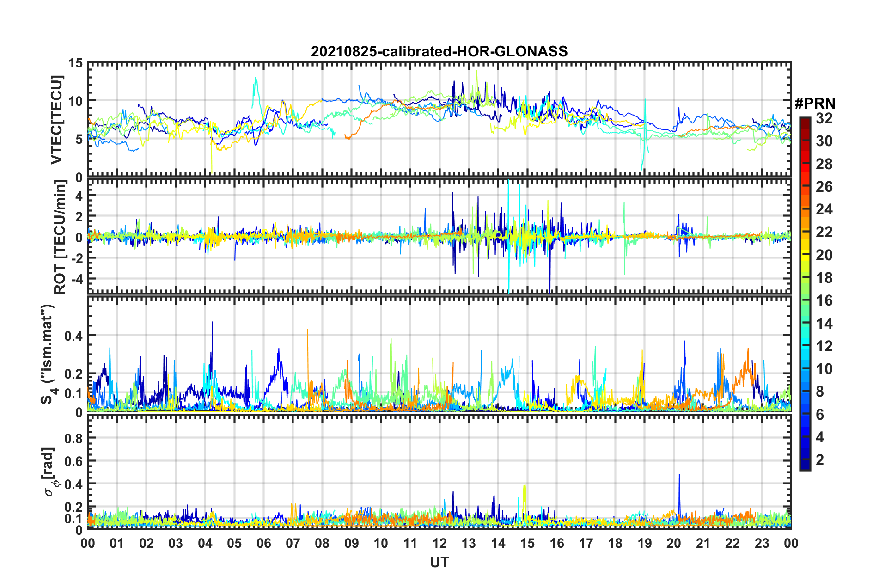Click the 15 tick label on VTEC axis
The image size is (879, 588).
point(76,63)
